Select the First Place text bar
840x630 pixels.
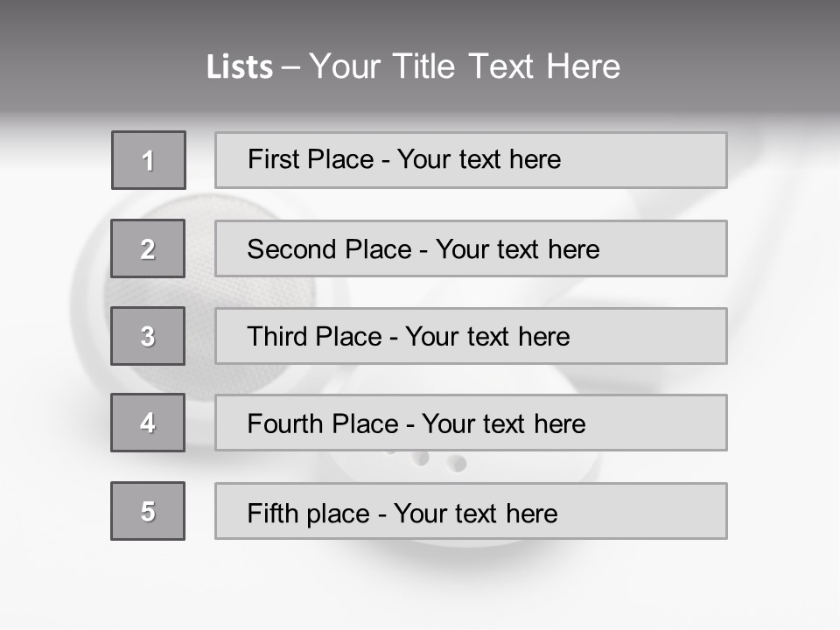point(471,160)
